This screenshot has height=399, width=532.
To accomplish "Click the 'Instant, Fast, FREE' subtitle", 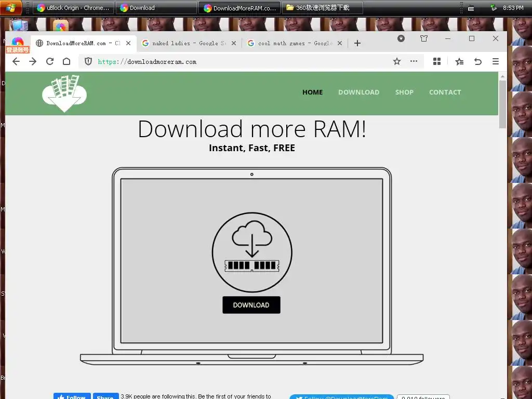I will point(252,148).
